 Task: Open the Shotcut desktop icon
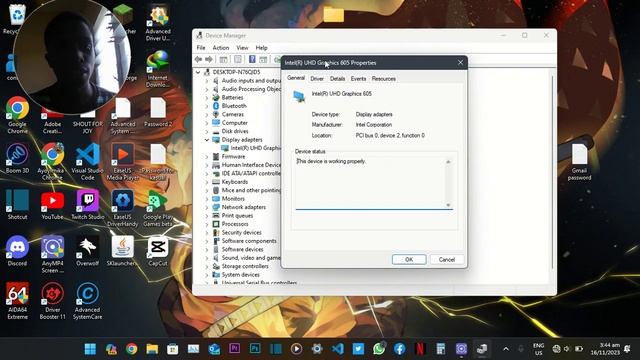pyautogui.click(x=17, y=205)
